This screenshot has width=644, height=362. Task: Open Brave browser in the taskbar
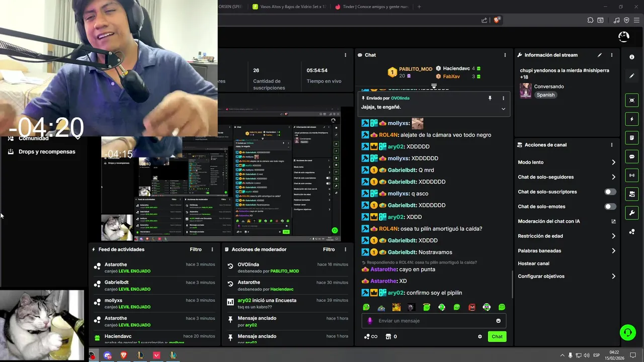pyautogui.click(x=124, y=355)
